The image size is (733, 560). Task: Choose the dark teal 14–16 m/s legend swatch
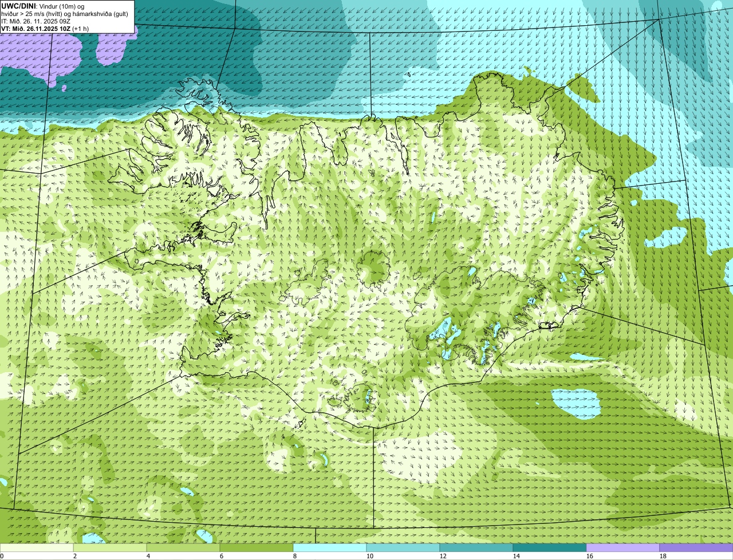550,548
